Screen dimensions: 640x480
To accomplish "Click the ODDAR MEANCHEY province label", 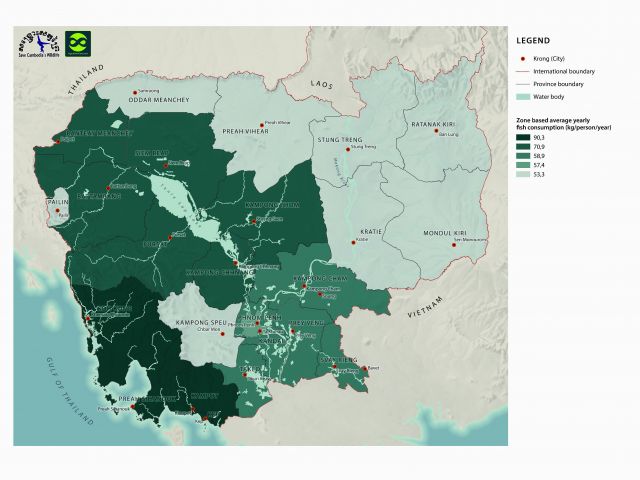I will (x=159, y=100).
